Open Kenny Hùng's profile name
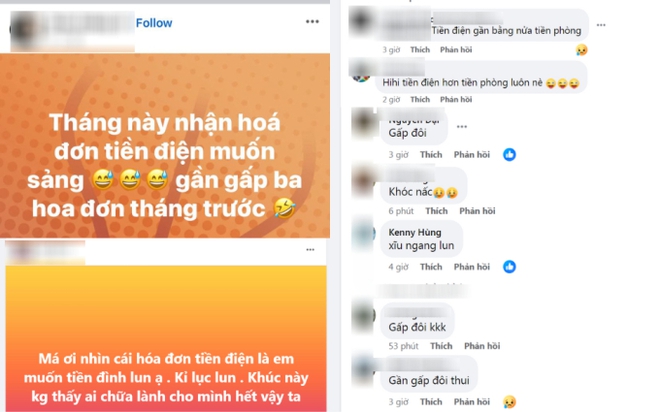The image size is (660, 412). pyautogui.click(x=415, y=232)
